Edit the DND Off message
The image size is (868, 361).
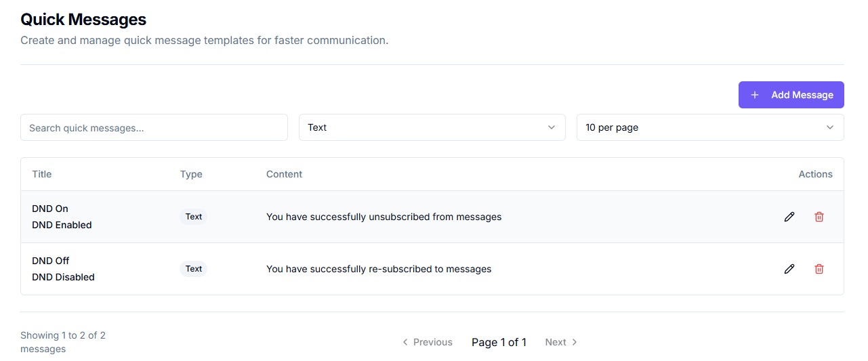789,269
